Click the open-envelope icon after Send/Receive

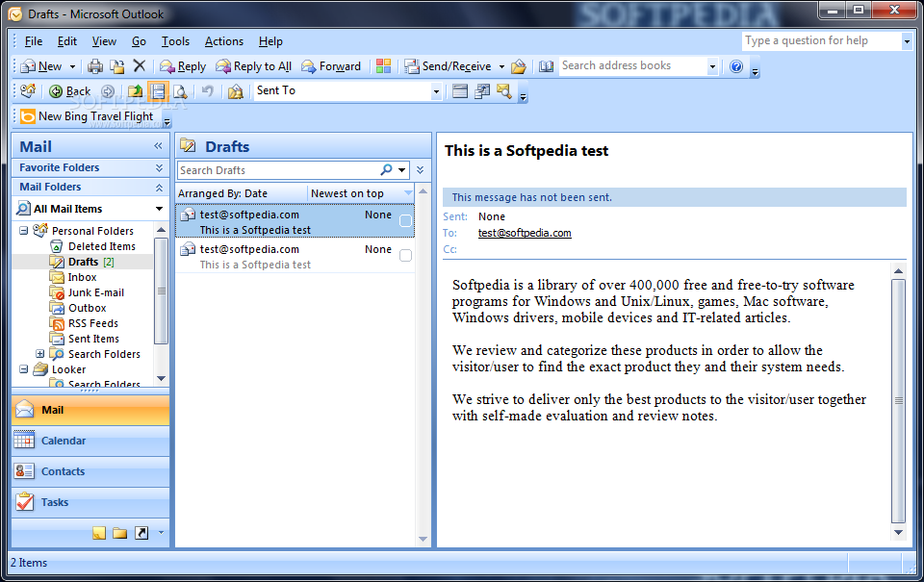(x=519, y=66)
